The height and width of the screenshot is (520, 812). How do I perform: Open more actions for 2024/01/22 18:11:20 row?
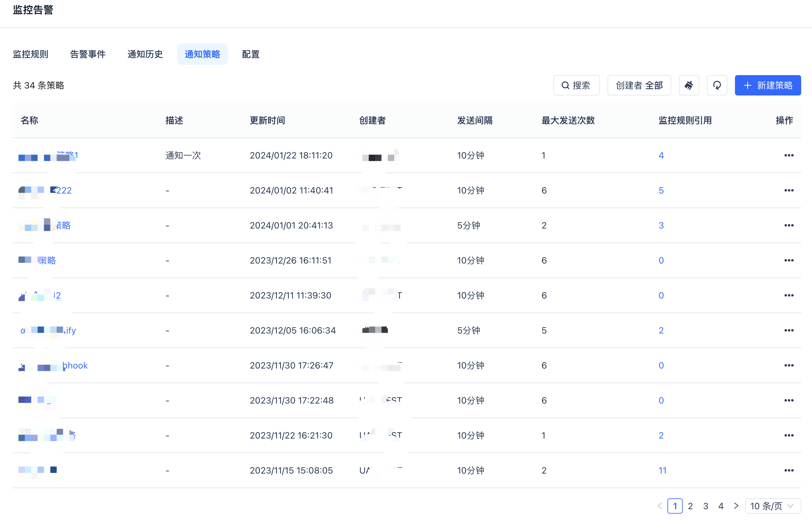click(x=788, y=155)
